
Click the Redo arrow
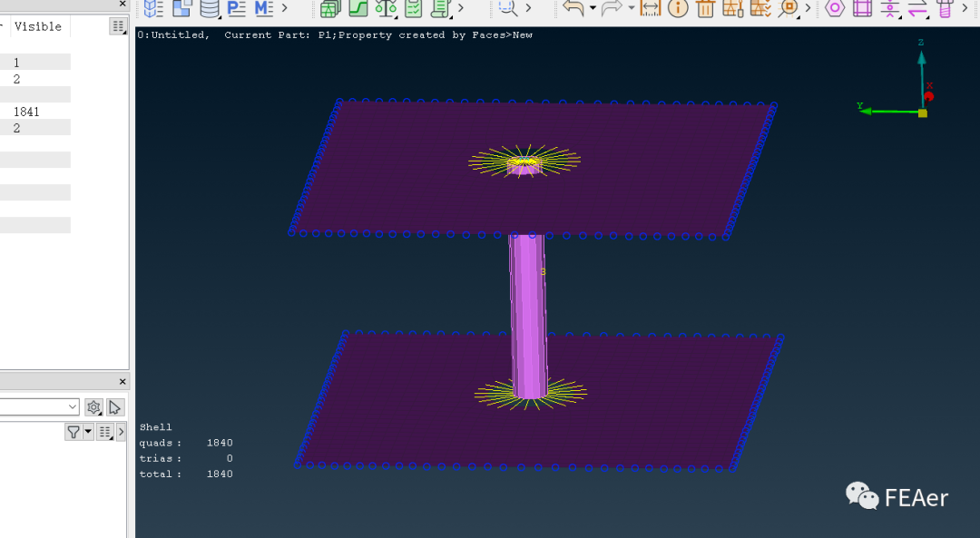tap(612, 8)
